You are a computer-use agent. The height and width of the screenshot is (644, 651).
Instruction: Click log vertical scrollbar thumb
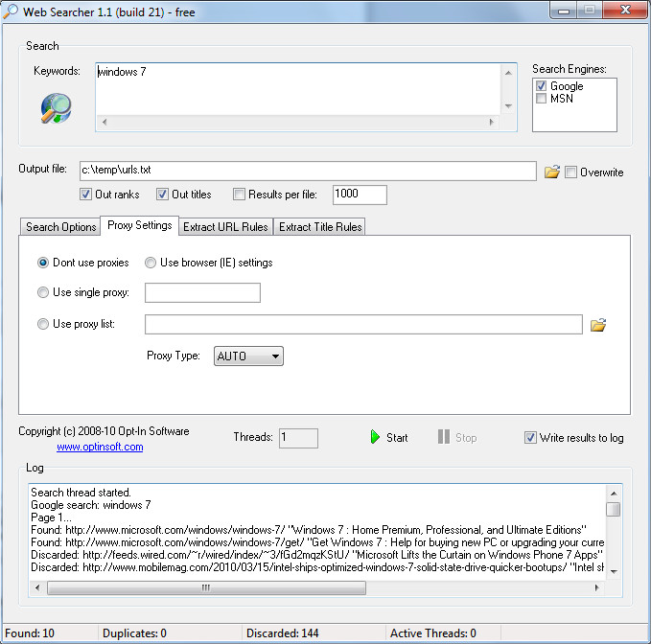pyautogui.click(x=614, y=509)
